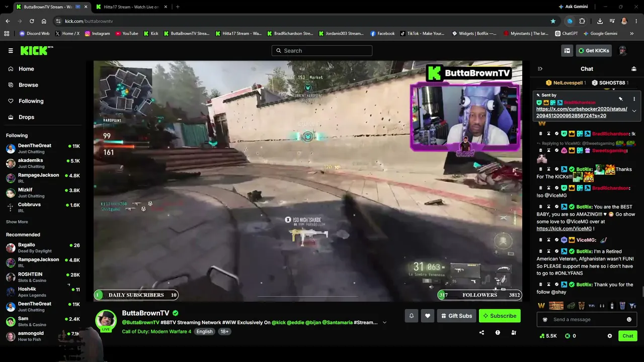Open browser downloads
The image size is (644, 362).
[x=600, y=21]
